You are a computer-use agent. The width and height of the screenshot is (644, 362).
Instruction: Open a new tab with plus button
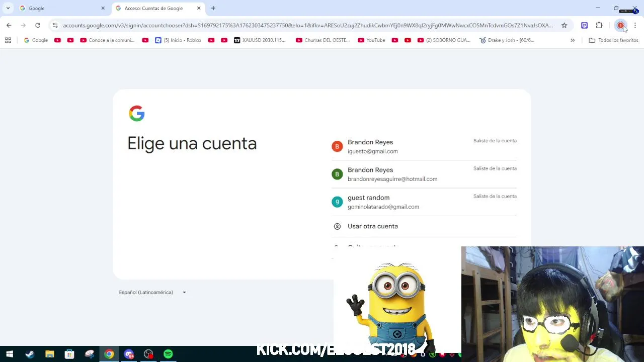click(x=213, y=8)
